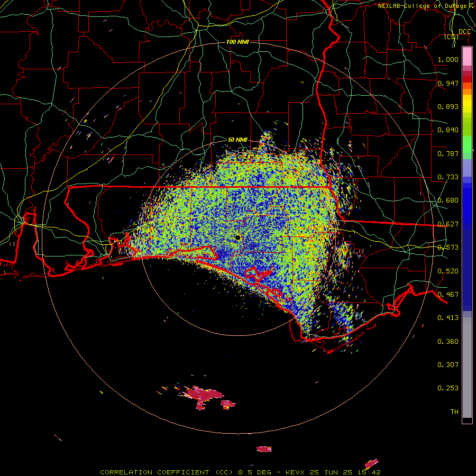Viewport: 476px width, 476px height.
Task: Select the 0.573 scale value
Action: click(x=448, y=248)
